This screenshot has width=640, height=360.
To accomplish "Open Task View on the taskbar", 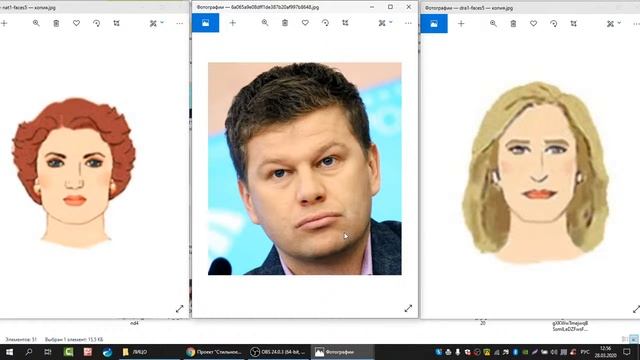I will pos(48,352).
